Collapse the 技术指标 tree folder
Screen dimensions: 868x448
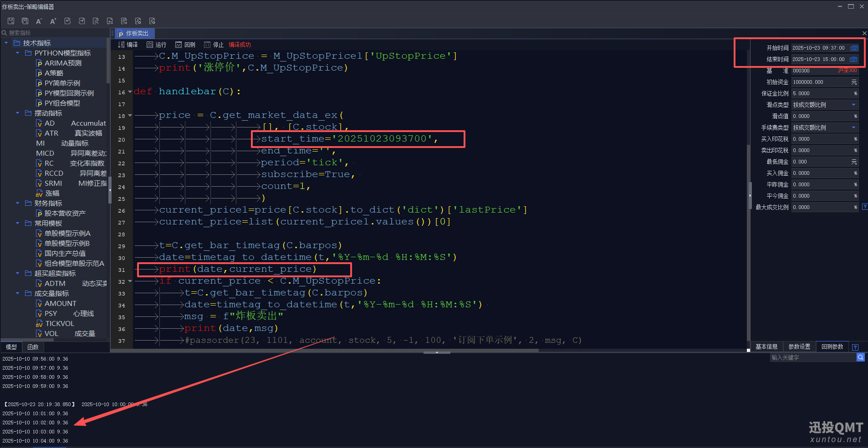pyautogui.click(x=6, y=43)
